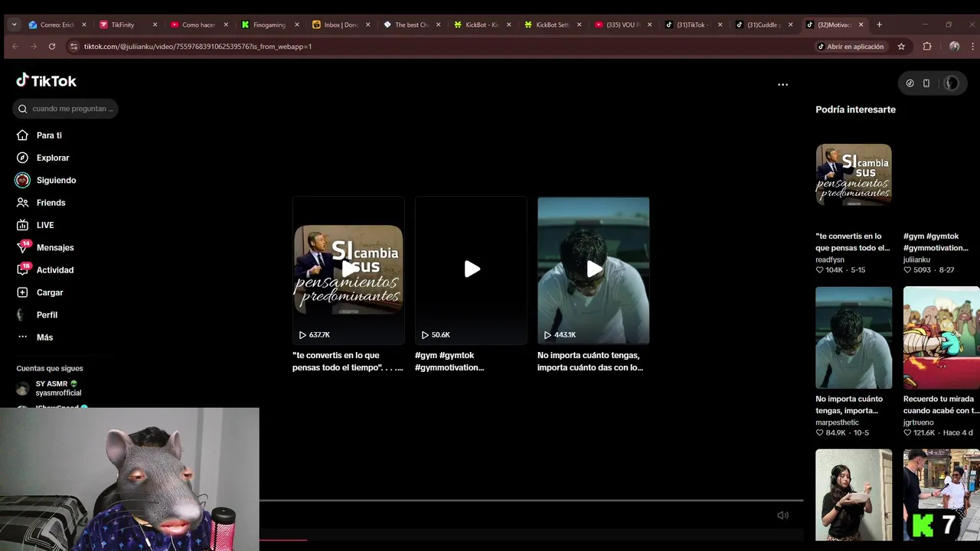
Task: Open Perfil in the sidebar
Action: click(x=47, y=315)
